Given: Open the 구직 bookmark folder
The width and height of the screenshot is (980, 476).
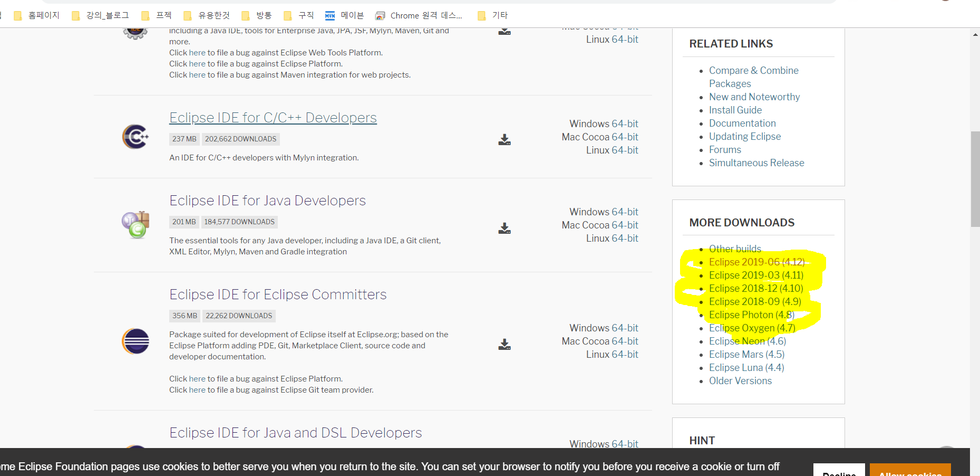Looking at the screenshot, I should click(x=299, y=15).
